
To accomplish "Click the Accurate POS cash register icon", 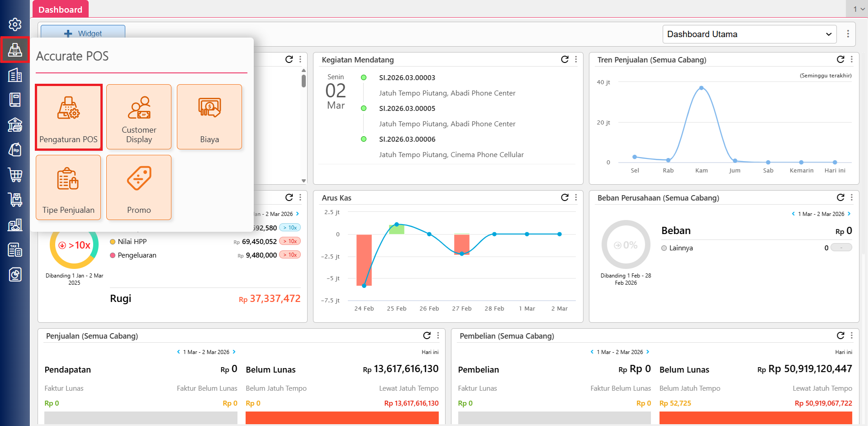I will pos(15,50).
